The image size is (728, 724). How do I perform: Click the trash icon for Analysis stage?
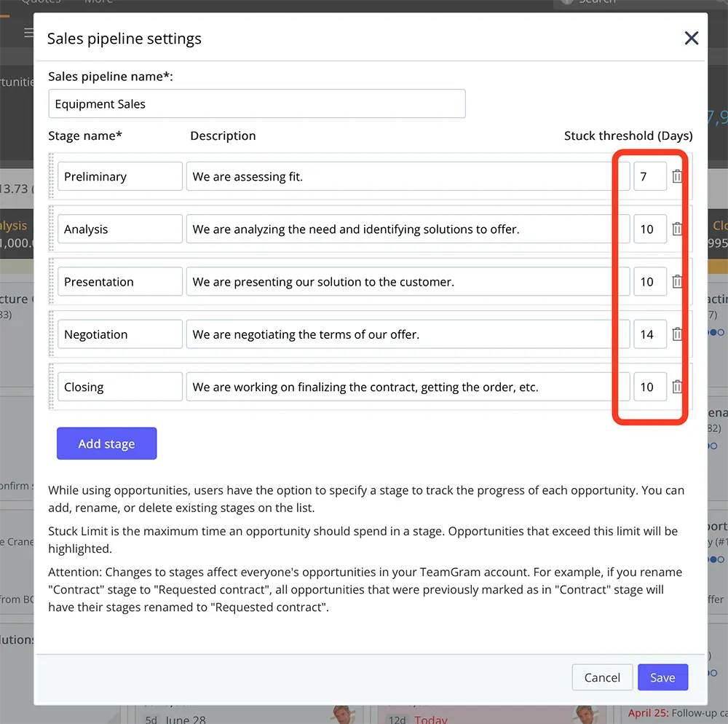677,229
